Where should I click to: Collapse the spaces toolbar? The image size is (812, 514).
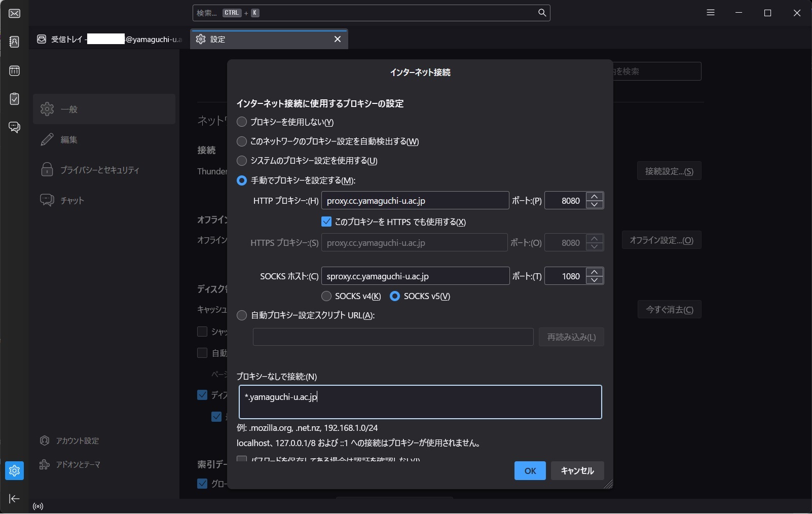14,499
